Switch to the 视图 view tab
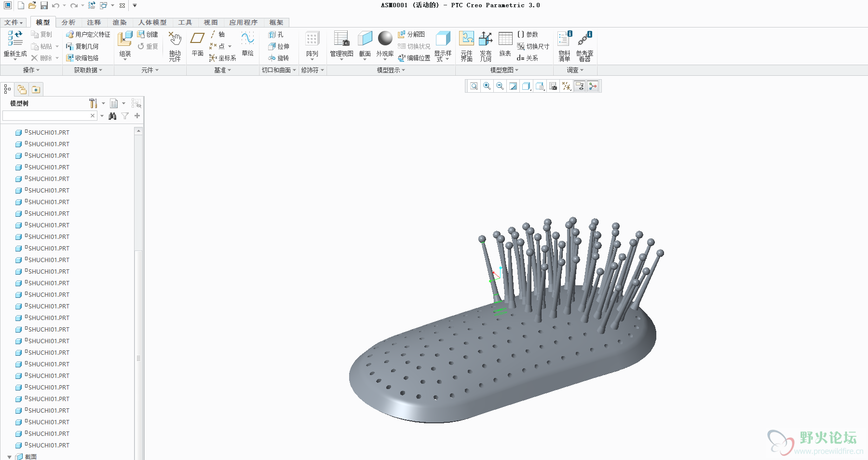Viewport: 868px width, 460px height. pos(211,22)
